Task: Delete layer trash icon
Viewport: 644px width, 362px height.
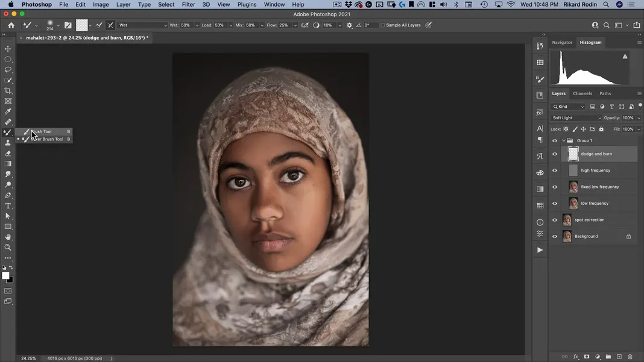Action: pyautogui.click(x=630, y=357)
